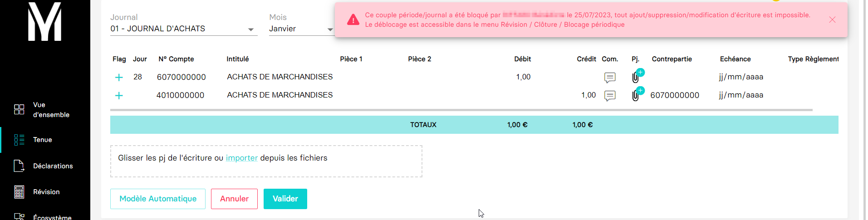Viewport: 868px width, 220px height.
Task: Click the horizontal scrollbar under the entries table
Action: tap(461, 110)
